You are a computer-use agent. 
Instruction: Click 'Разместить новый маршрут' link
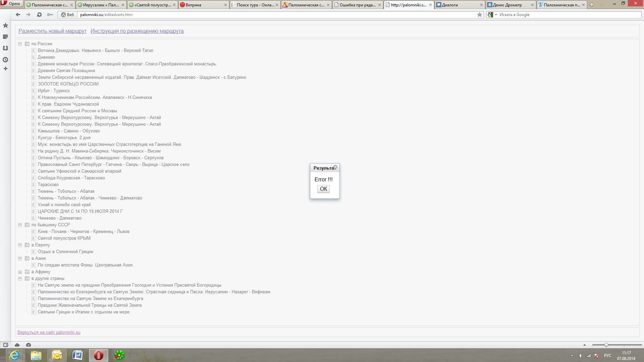coord(52,31)
